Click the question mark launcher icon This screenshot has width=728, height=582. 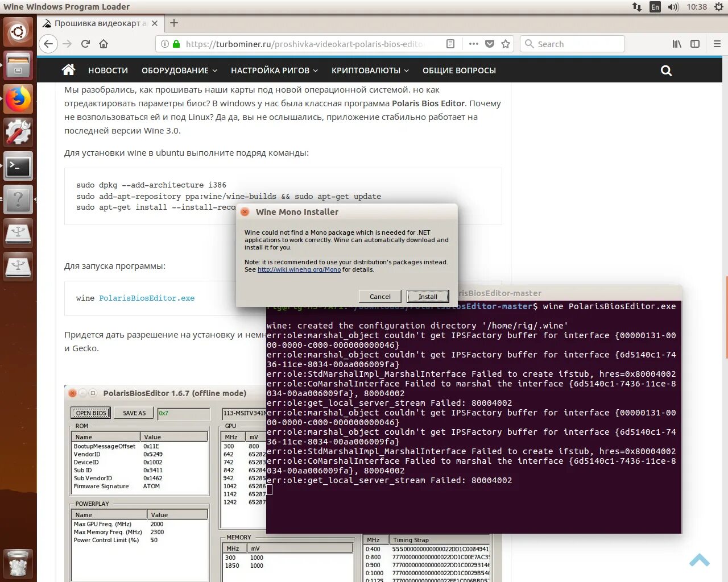[x=18, y=199]
